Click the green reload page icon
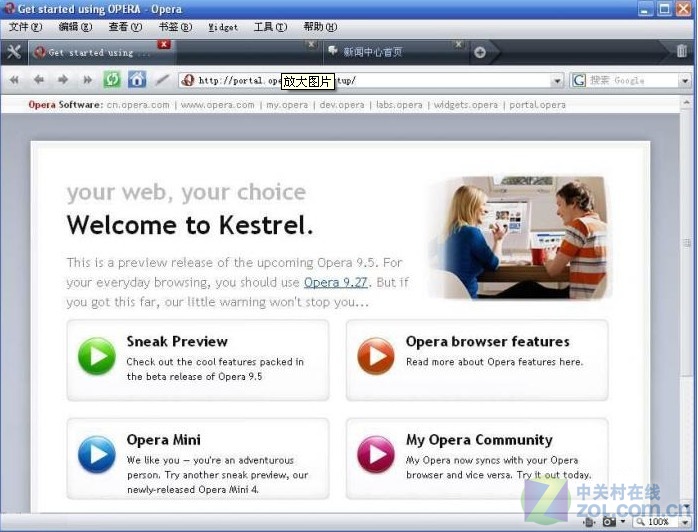The width and height of the screenshot is (698, 532). coord(112,80)
